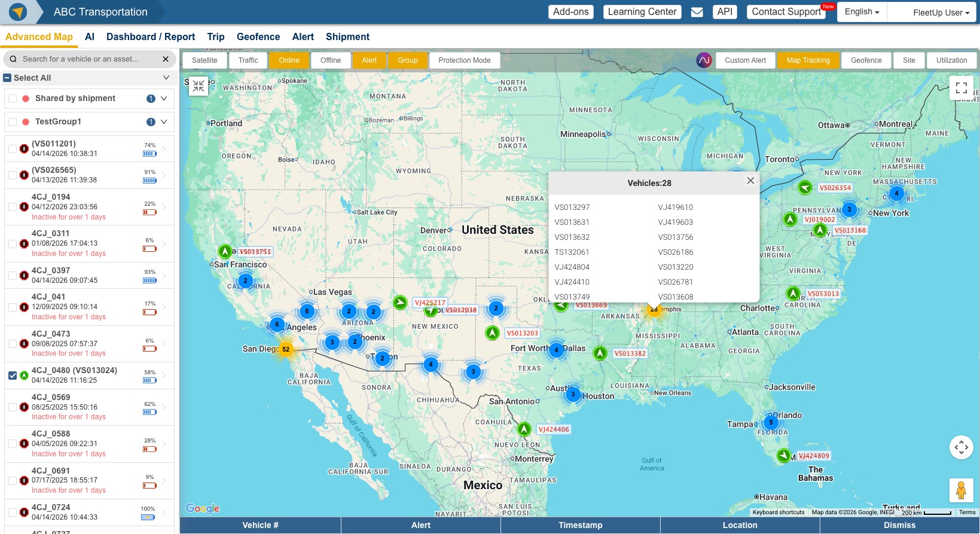The image size is (980, 534).
Task: Click the VJ424406 vehicle marker icon
Action: 524,429
